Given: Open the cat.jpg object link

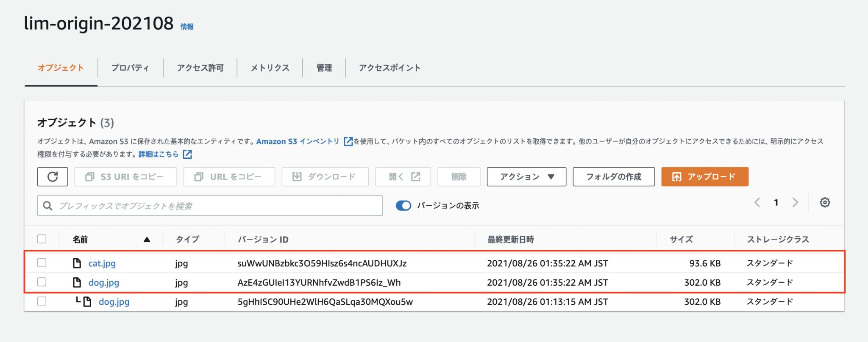Looking at the screenshot, I should (x=102, y=263).
